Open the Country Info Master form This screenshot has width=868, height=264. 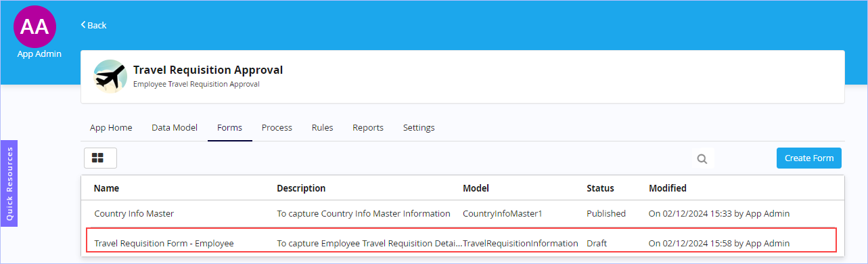point(134,213)
